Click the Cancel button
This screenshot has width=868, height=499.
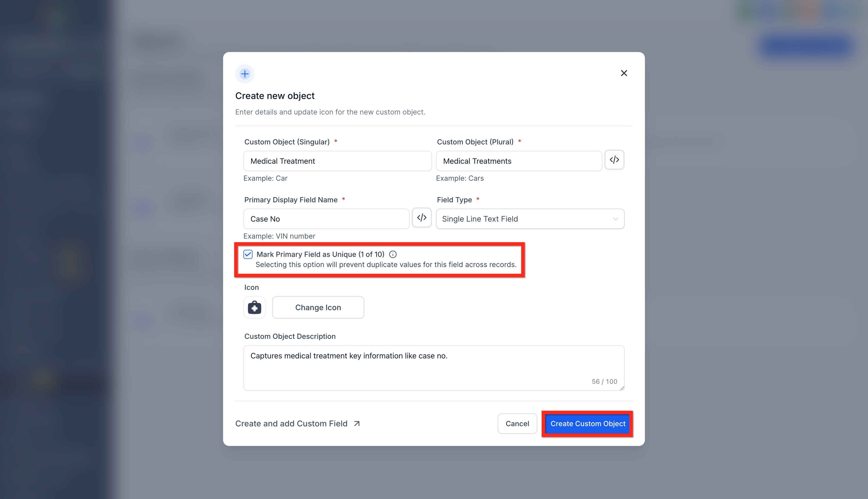click(x=517, y=424)
